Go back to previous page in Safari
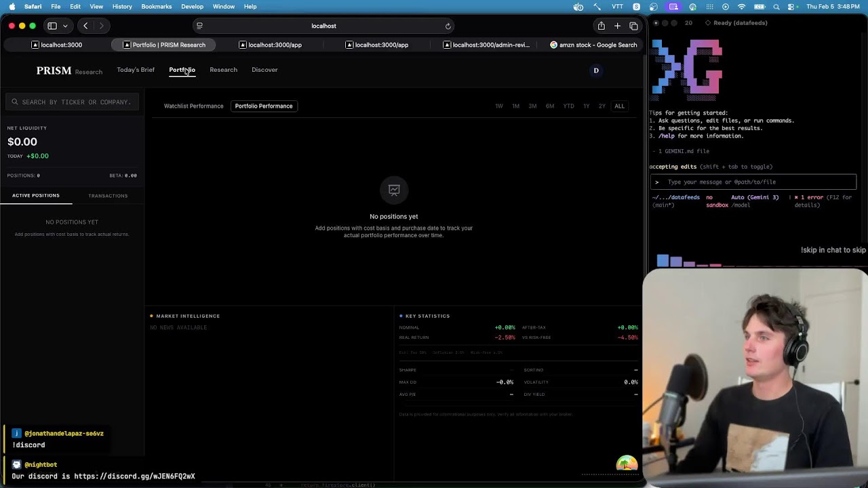Screen dimensions: 868x488 [85, 26]
